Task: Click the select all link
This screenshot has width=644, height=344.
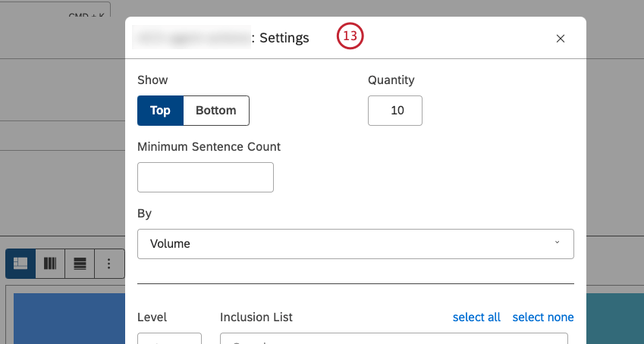Action: (476, 317)
